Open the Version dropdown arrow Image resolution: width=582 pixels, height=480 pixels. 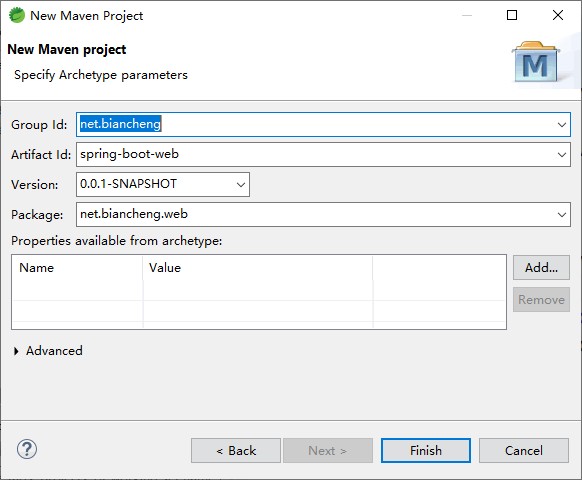click(x=241, y=185)
